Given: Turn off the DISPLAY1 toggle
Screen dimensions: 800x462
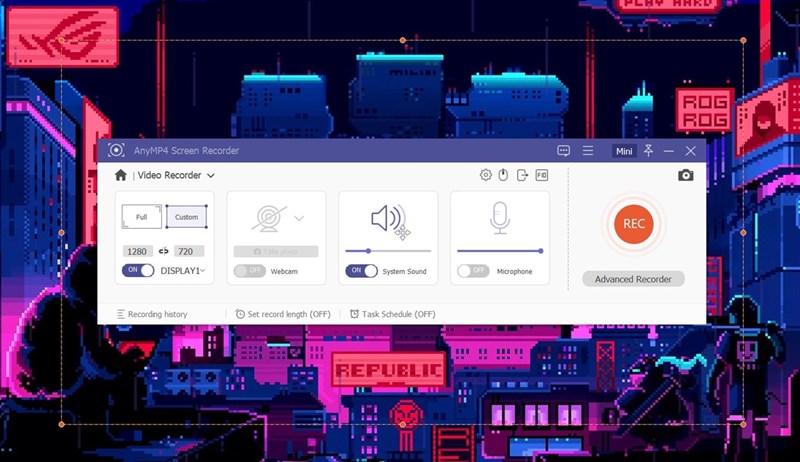Looking at the screenshot, I should click(x=138, y=270).
